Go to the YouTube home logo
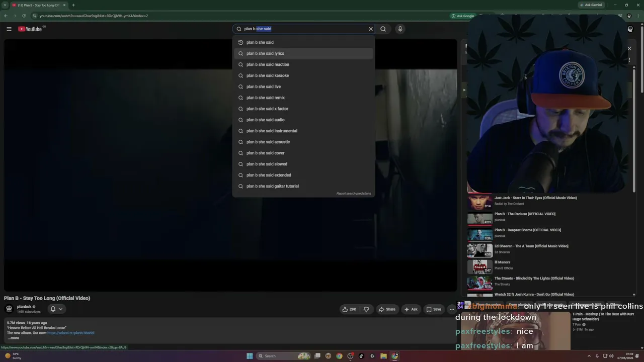Image resolution: width=644 pixels, height=362 pixels. point(30,29)
